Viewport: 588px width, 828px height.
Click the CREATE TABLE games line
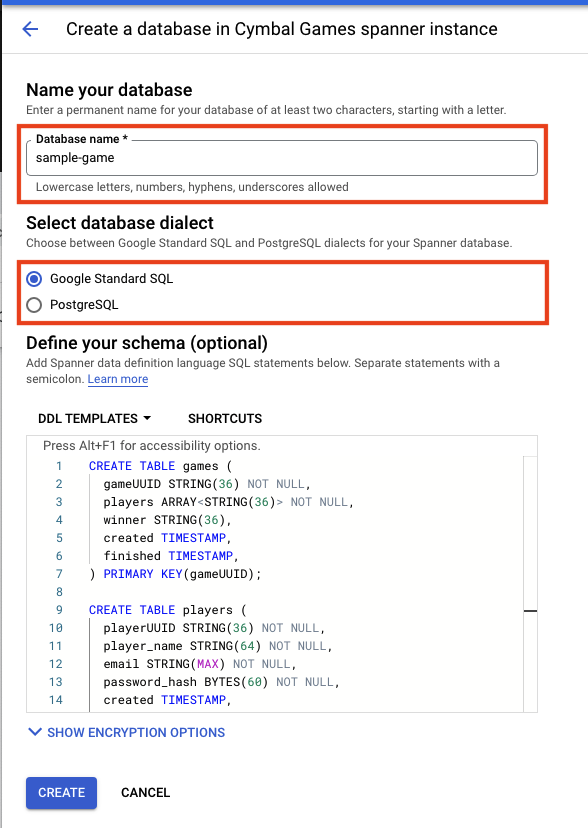(160, 466)
